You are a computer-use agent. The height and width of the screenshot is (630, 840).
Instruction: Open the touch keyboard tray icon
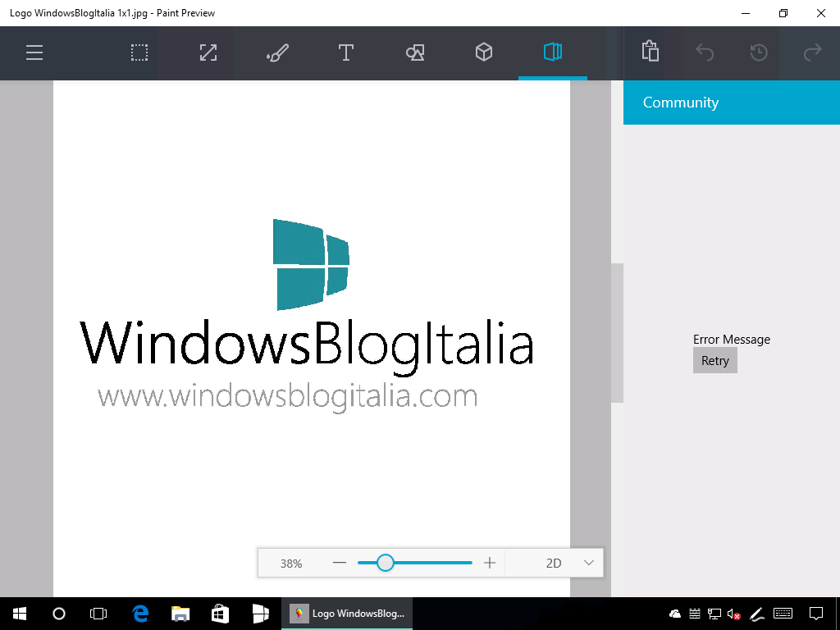(783, 614)
